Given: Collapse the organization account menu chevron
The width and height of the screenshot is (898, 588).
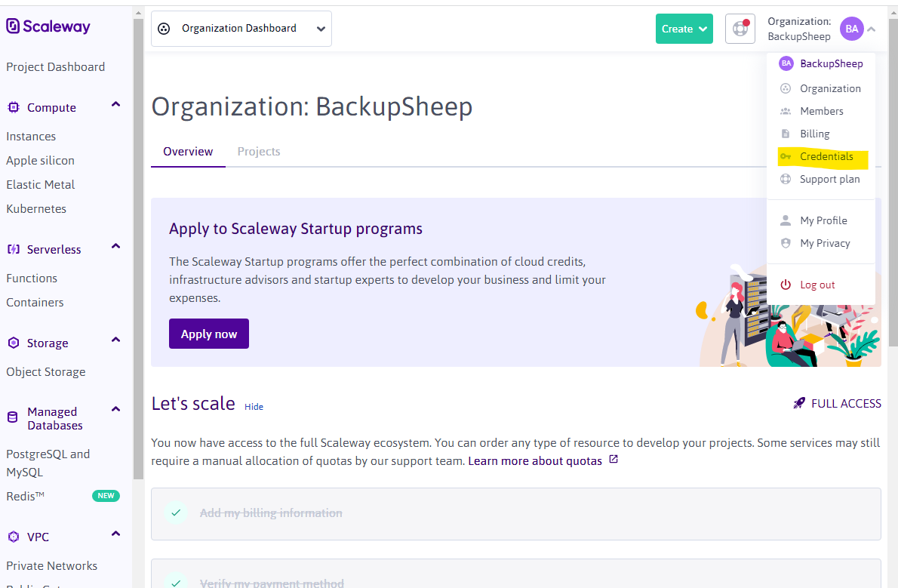Looking at the screenshot, I should click(x=871, y=29).
